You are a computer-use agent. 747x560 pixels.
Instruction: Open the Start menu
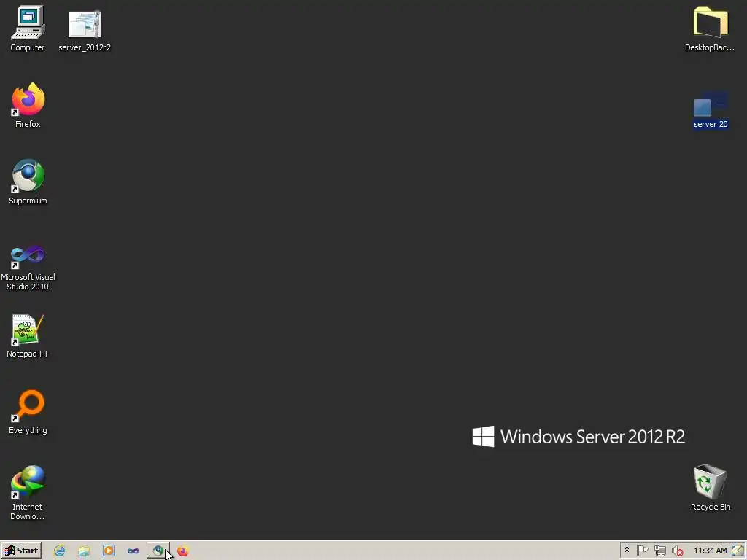point(21,551)
